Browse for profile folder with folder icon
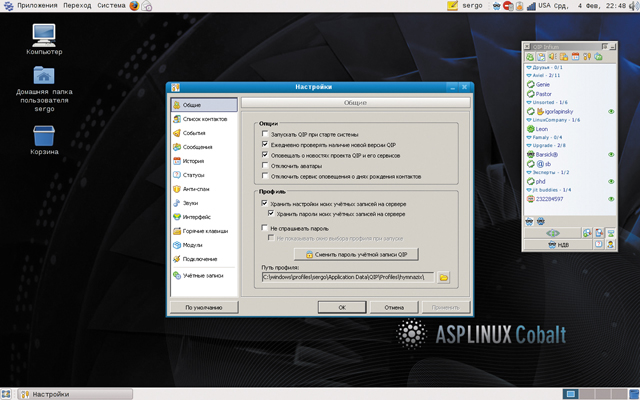The image size is (640, 400). pos(443,278)
